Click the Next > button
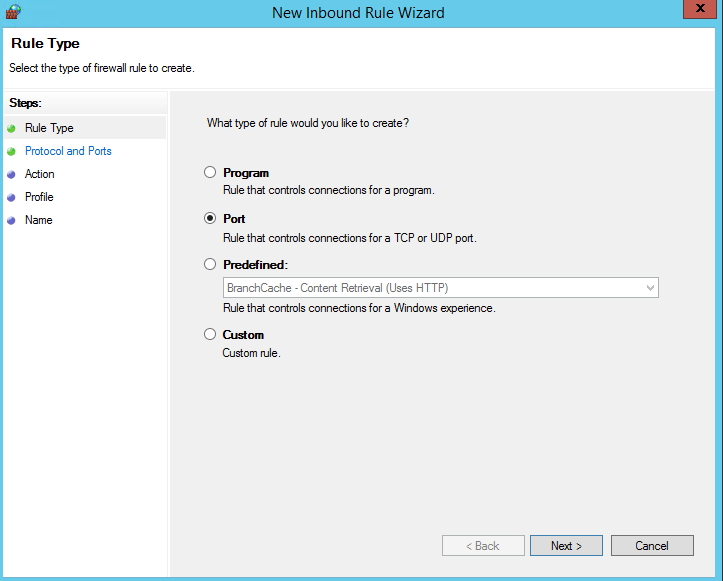Image resolution: width=723 pixels, height=581 pixels. pos(566,545)
